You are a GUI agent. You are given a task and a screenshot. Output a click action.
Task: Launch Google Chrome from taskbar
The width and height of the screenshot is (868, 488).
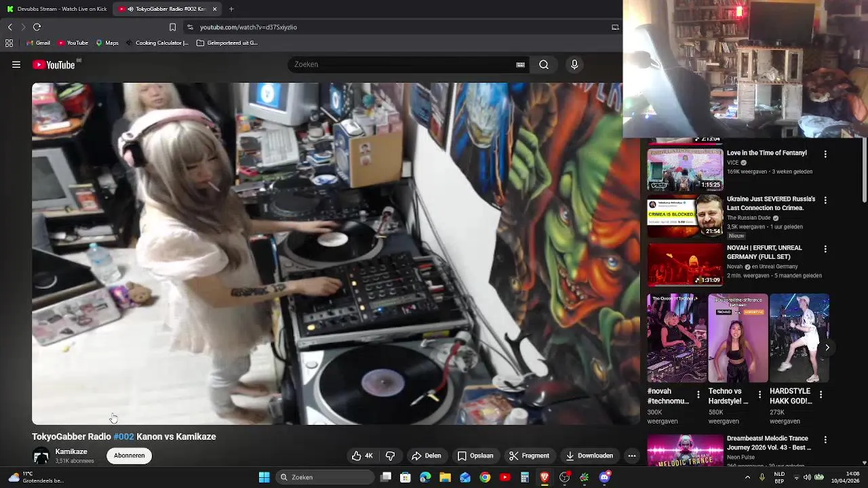point(485,477)
